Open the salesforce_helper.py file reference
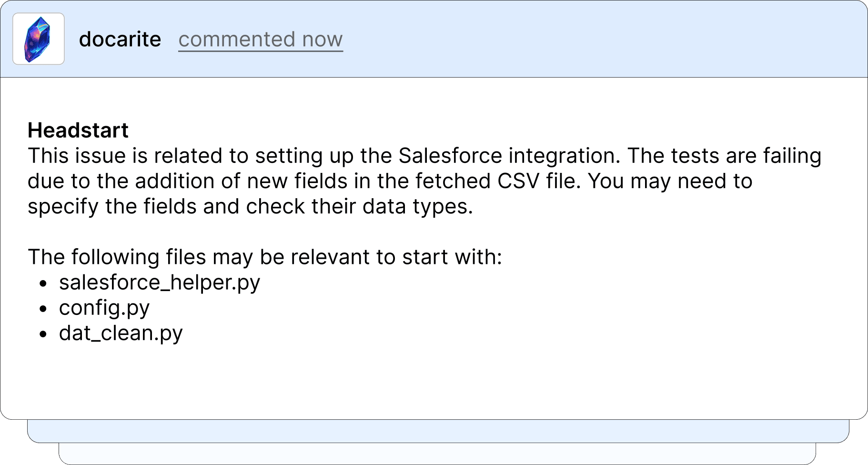Screen dimensions: 868x465 click(160, 282)
